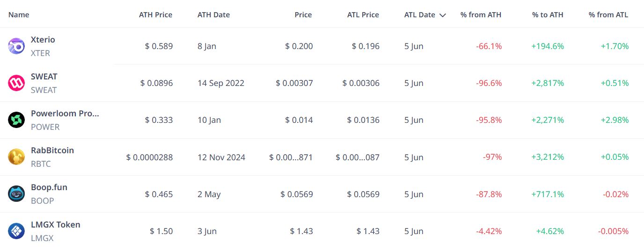Click the LMGX Token name link
644x249 pixels.
[56, 225]
